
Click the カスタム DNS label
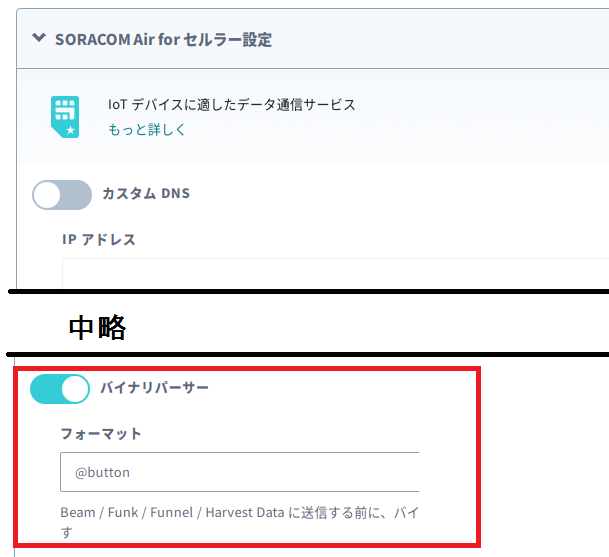(146, 193)
